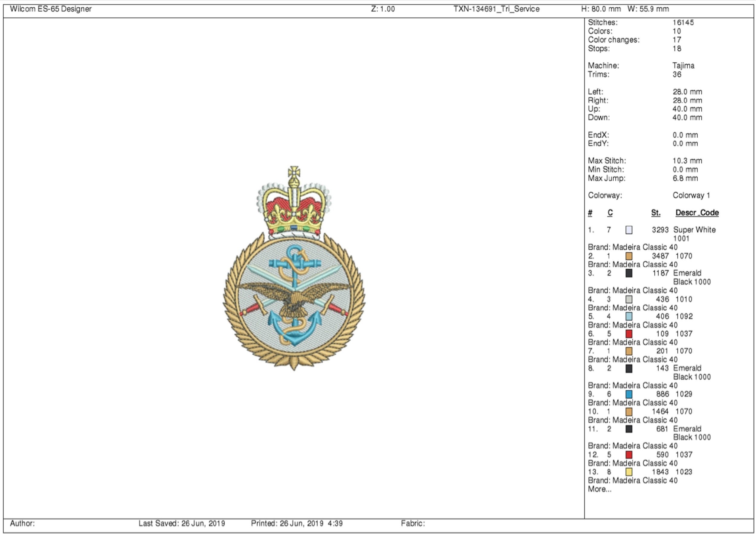Select the Super White color swatch
Image resolution: width=756 pixels, height=534 pixels.
point(629,231)
